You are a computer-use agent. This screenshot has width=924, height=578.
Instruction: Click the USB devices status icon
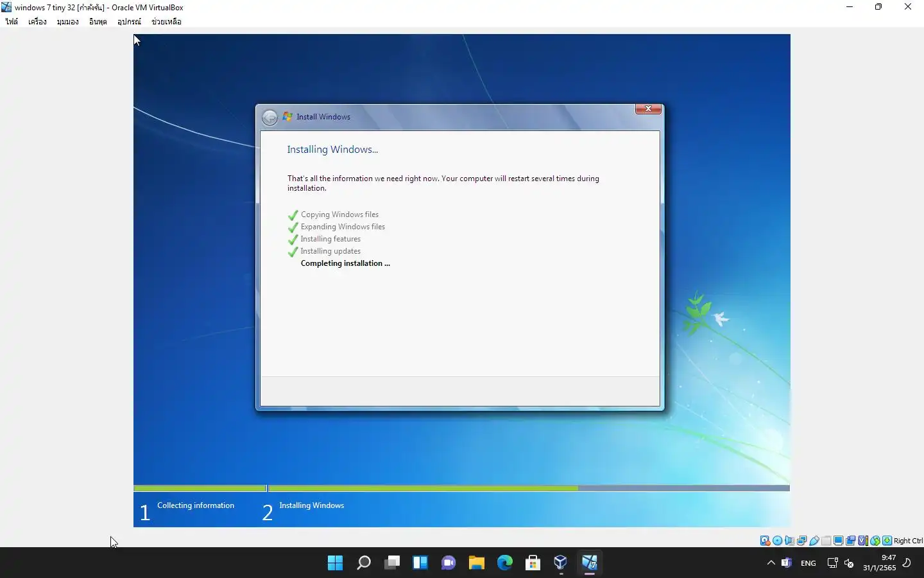tap(814, 541)
